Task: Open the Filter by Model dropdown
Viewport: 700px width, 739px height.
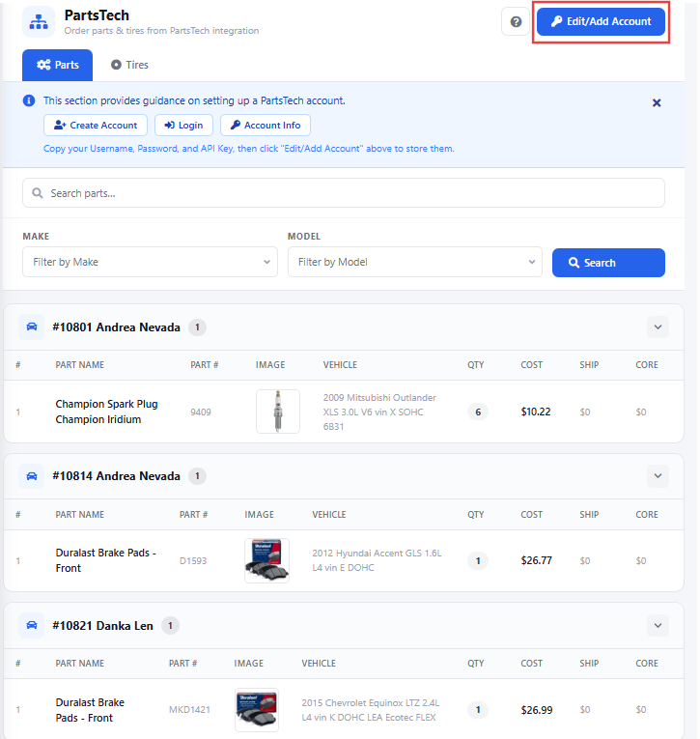Action: 414,262
